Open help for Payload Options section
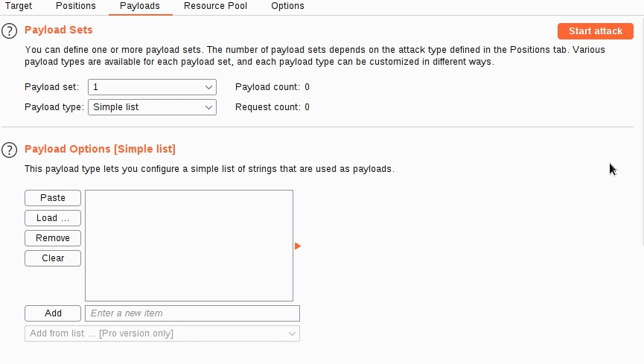 (10, 150)
